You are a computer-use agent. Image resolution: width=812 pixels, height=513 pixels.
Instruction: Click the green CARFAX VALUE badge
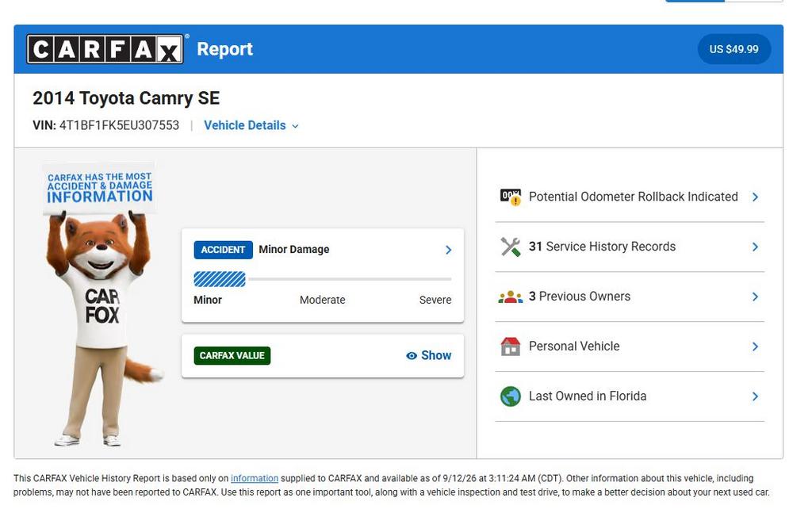tap(232, 356)
